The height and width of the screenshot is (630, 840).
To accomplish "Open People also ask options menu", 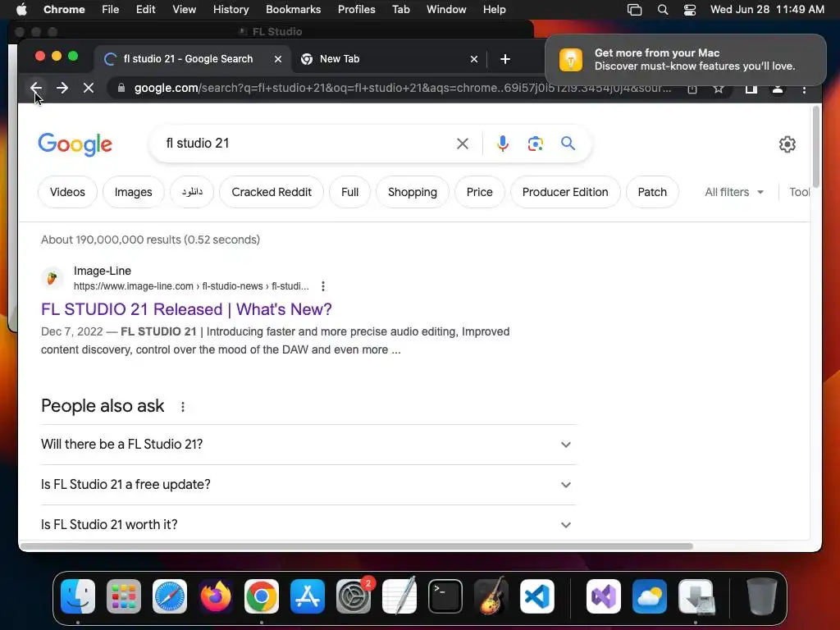I will coord(183,407).
